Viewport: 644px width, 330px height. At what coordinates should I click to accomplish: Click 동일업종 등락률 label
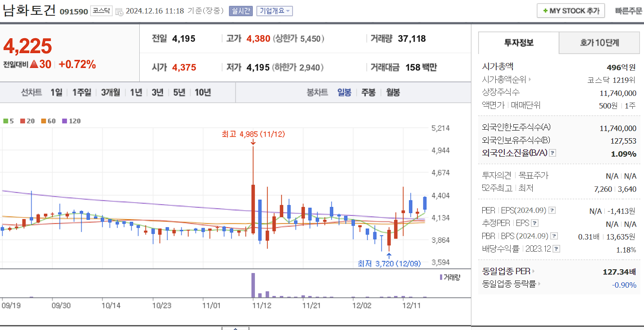point(509,284)
